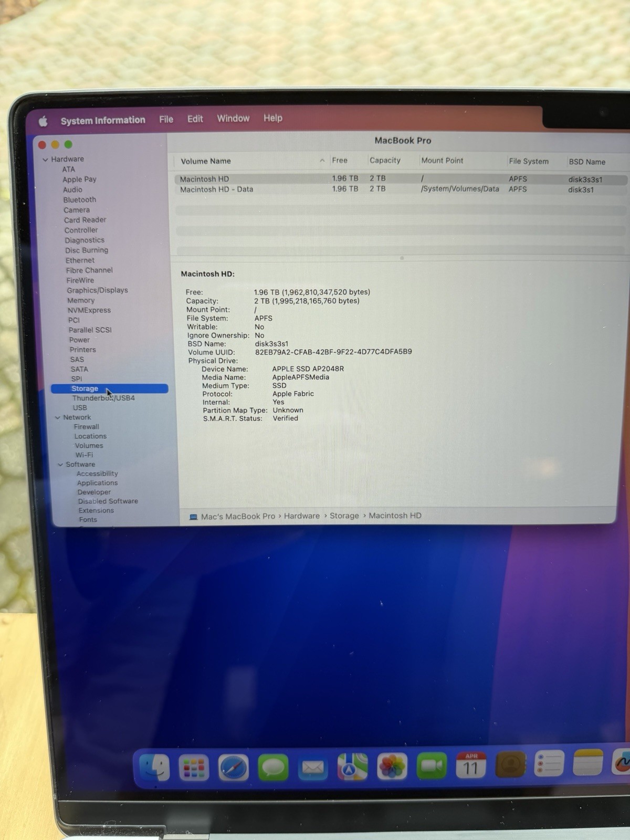The width and height of the screenshot is (630, 840).
Task: Open Freeform from the Dock
Action: [x=622, y=761]
